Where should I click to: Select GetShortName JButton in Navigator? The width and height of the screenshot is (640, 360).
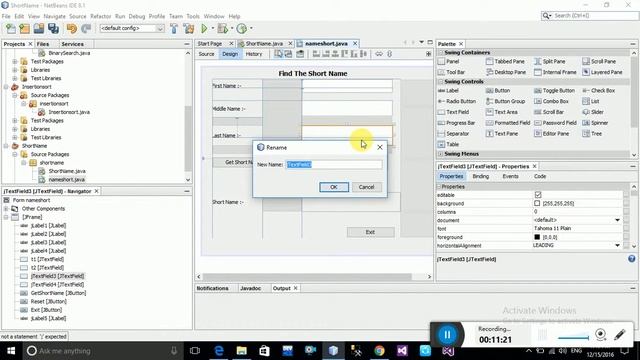[53, 293]
